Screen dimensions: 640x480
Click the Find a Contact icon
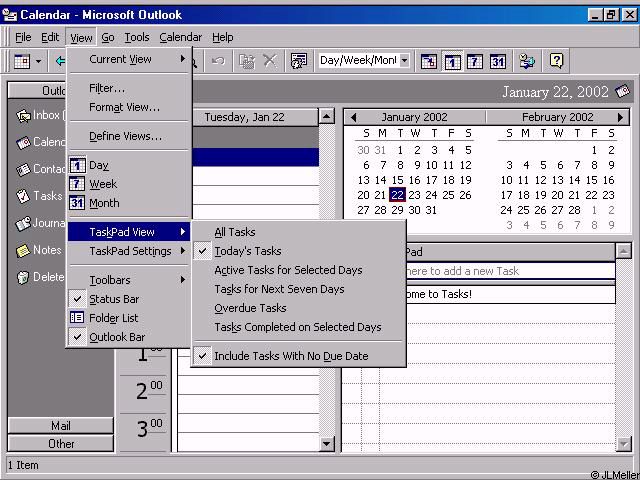click(x=299, y=61)
